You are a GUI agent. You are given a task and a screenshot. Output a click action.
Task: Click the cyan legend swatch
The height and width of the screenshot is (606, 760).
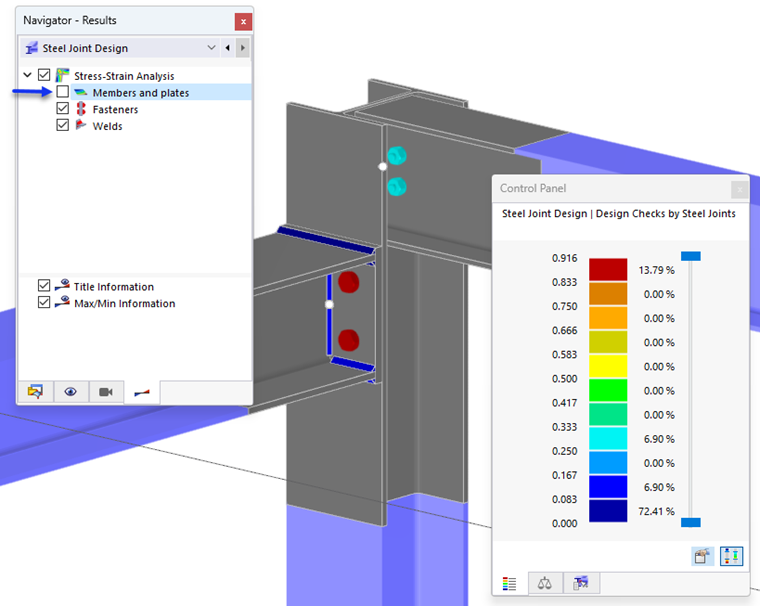coord(608,438)
